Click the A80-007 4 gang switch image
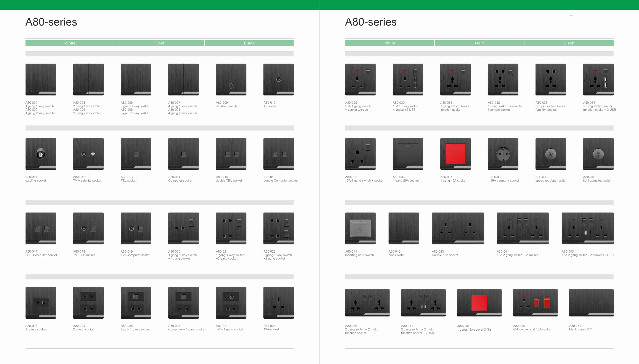Image resolution: width=639 pixels, height=364 pixels. [183, 79]
